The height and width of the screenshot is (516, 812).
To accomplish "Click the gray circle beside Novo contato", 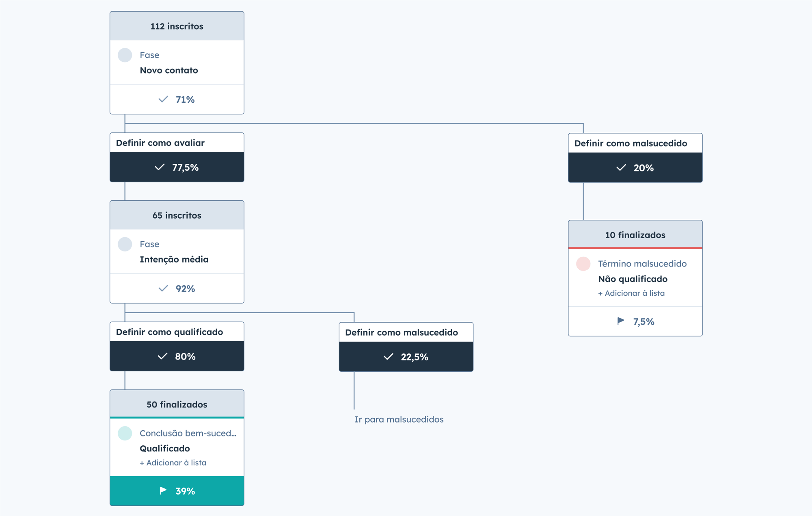I will pyautogui.click(x=125, y=55).
